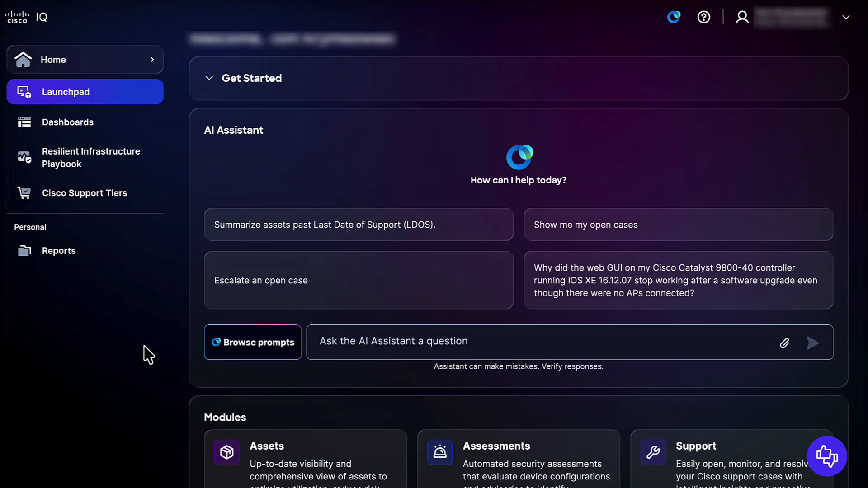Image resolution: width=868 pixels, height=488 pixels.
Task: Select the Show me my open cases prompt
Action: [x=678, y=225]
